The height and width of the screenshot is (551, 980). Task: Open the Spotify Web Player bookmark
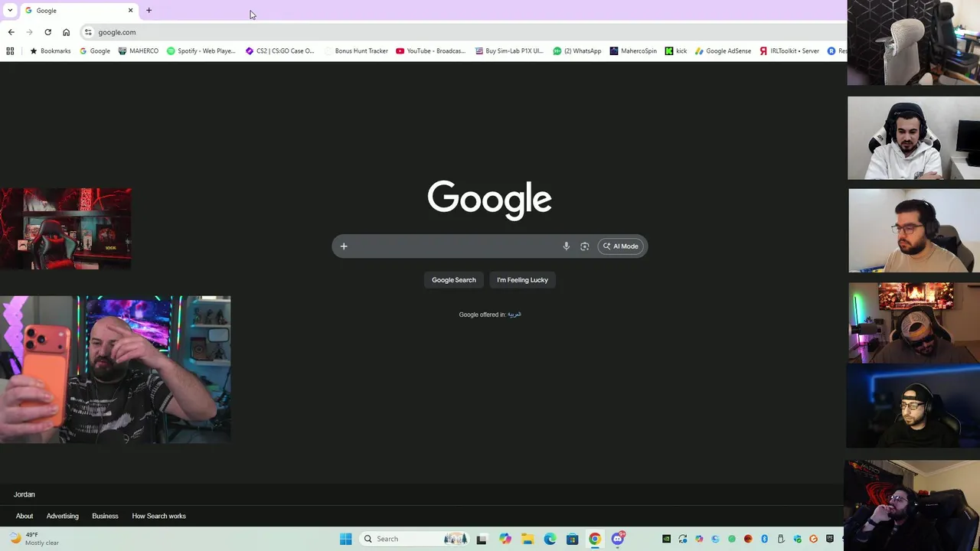pos(201,51)
